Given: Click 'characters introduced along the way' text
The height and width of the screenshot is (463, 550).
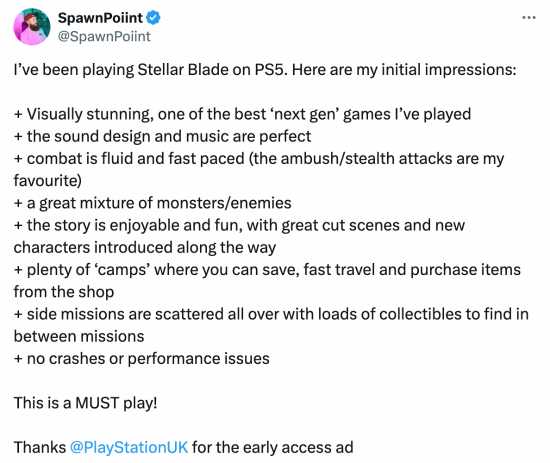Looking at the screenshot, I should [x=145, y=248].
